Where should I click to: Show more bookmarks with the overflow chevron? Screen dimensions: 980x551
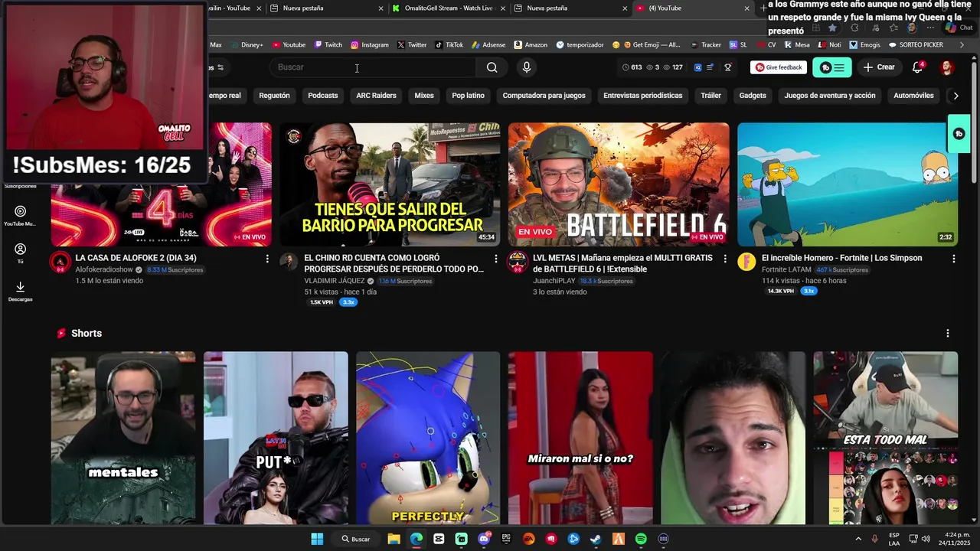[962, 45]
